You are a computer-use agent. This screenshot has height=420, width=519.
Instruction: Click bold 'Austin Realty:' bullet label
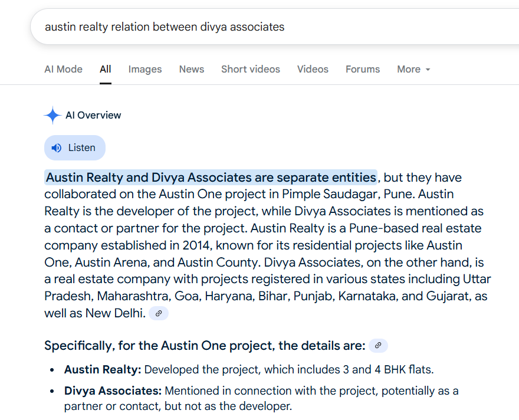pos(103,369)
